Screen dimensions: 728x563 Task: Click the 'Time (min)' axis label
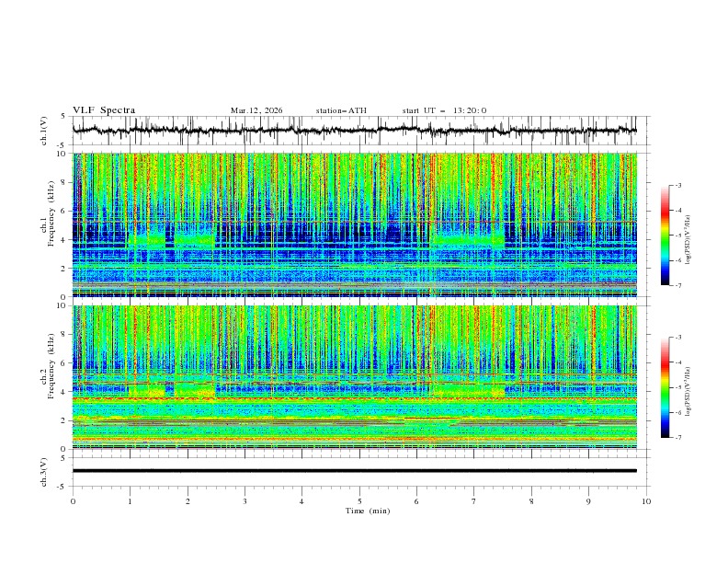(x=368, y=511)
